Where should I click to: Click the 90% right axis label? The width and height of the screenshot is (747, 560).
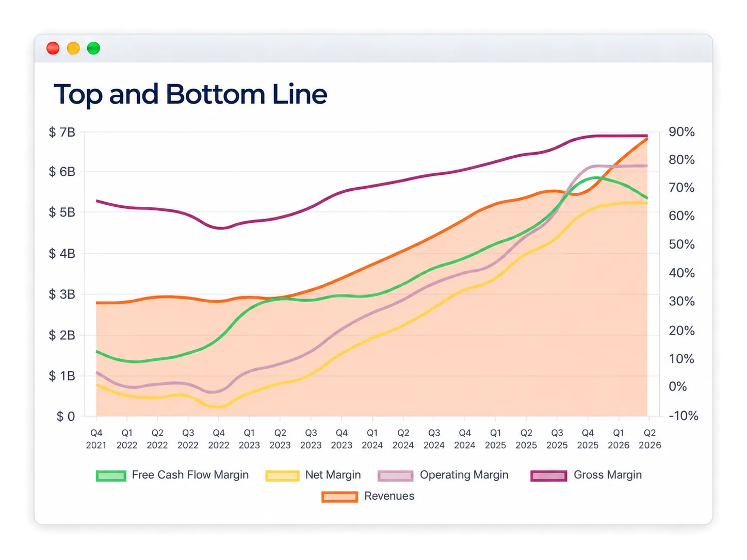681,132
